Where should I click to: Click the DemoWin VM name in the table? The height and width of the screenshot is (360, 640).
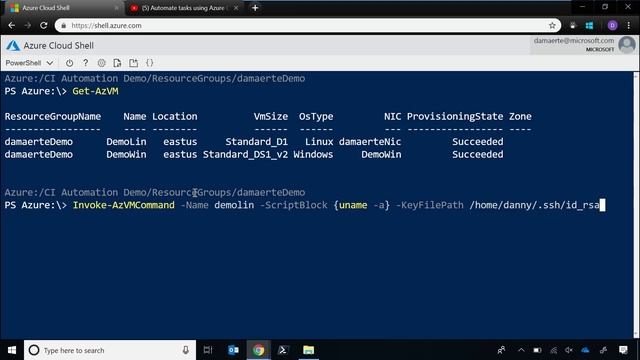tap(126, 154)
